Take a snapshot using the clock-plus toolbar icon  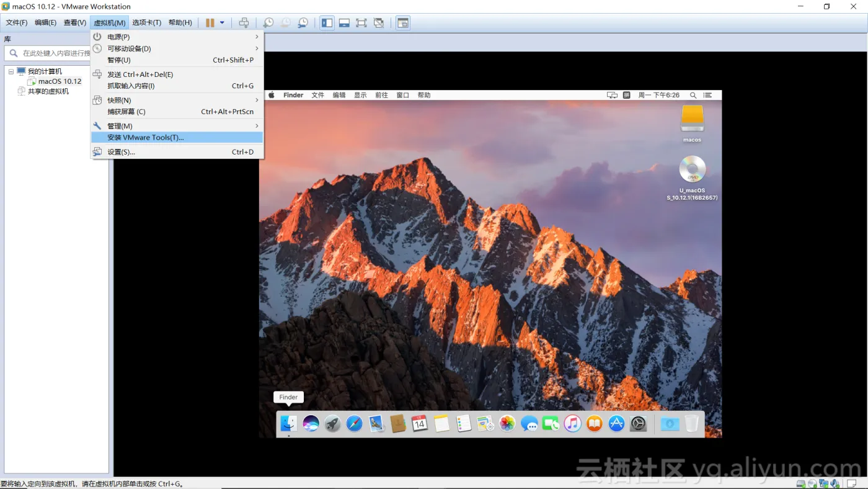coord(268,23)
